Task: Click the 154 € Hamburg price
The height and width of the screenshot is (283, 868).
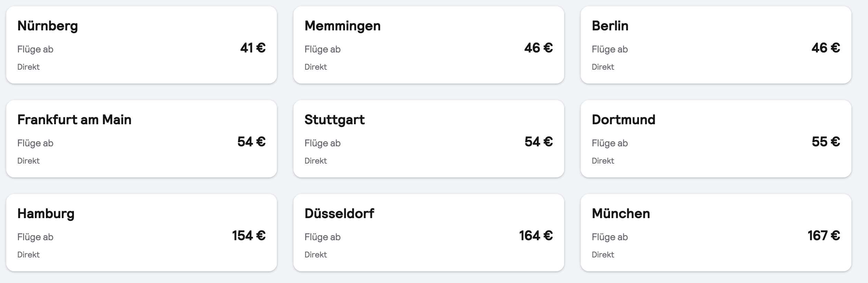Action: [249, 236]
